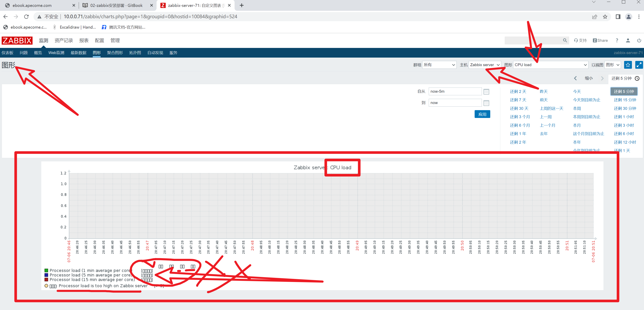Go to 聚合图形 submenu
Screen dimensions: 644x310
pyautogui.click(x=115, y=53)
